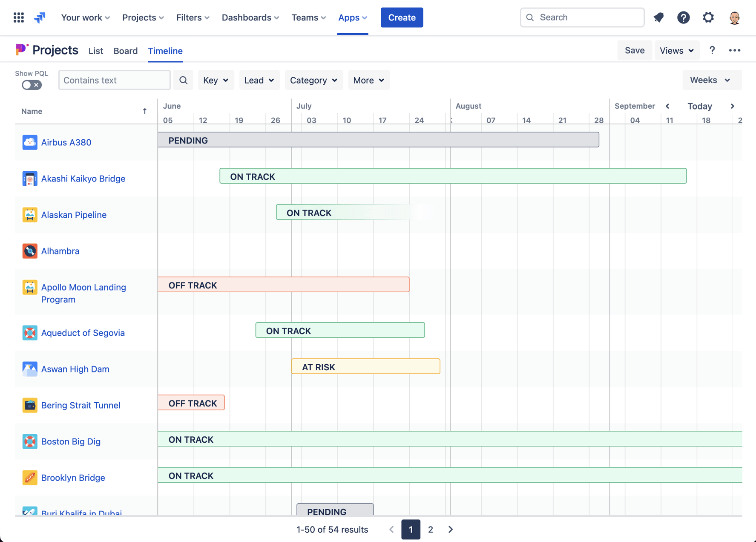The height and width of the screenshot is (542, 756).
Task: Click the Brooklyn Bridge project icon
Action: tap(30, 478)
